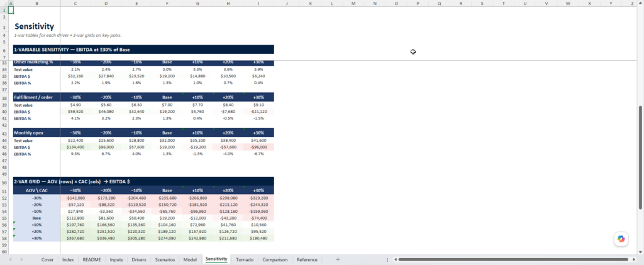Select cell with value -$142,080
This screenshot has width=644, height=265.
click(x=75, y=198)
